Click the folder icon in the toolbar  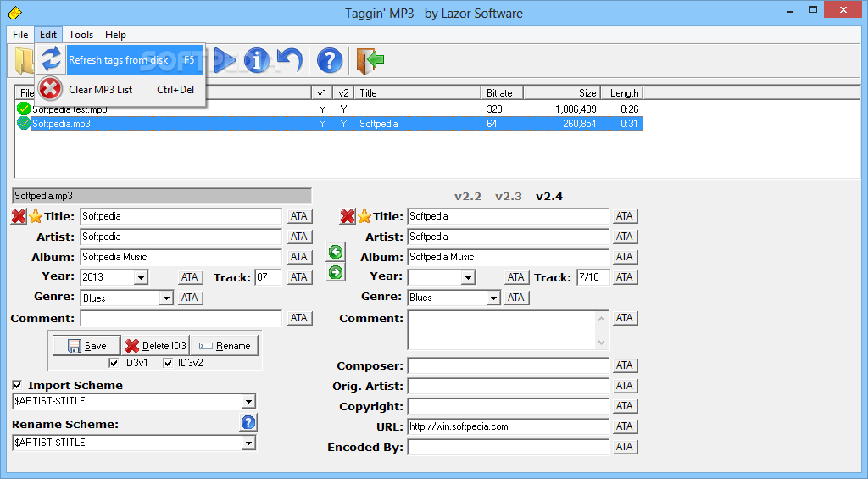(24, 60)
